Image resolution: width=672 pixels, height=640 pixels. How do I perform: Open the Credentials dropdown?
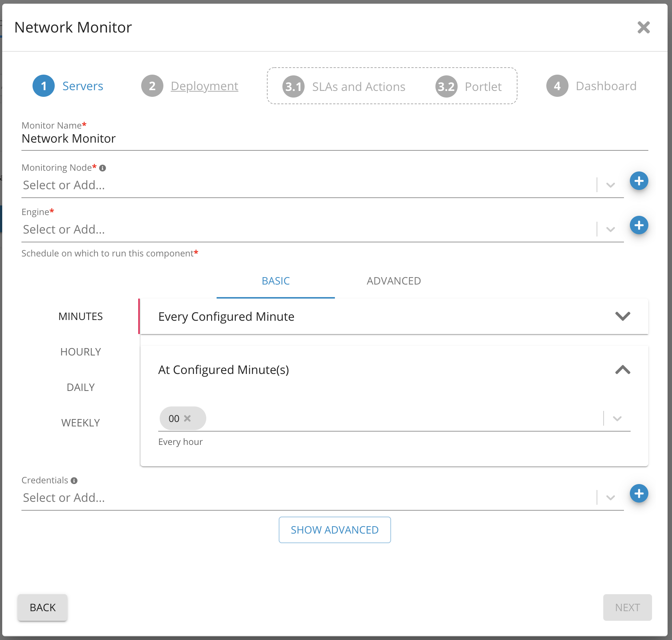(x=610, y=498)
